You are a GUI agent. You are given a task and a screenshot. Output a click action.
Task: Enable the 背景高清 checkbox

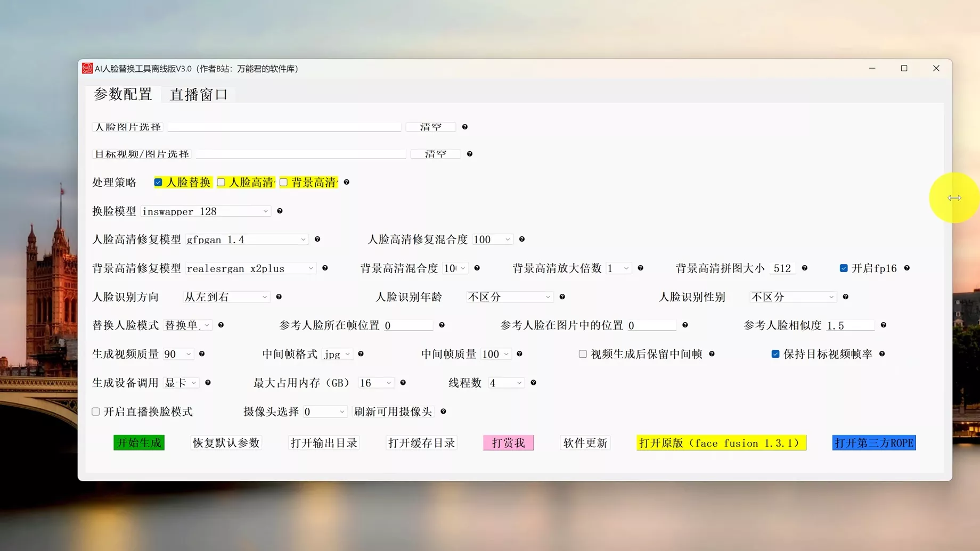point(283,182)
